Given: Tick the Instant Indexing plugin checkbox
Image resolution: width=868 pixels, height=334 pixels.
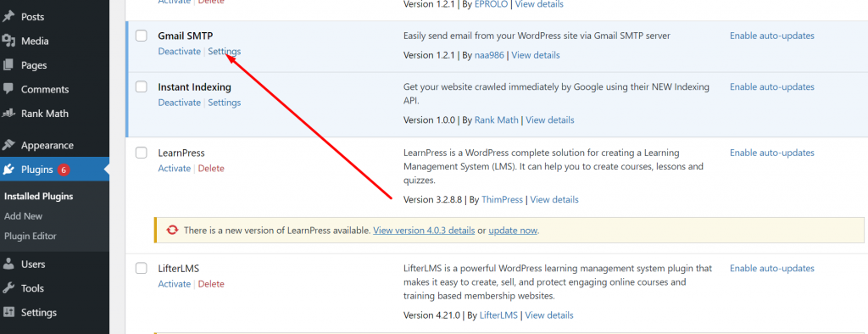Looking at the screenshot, I should point(142,87).
